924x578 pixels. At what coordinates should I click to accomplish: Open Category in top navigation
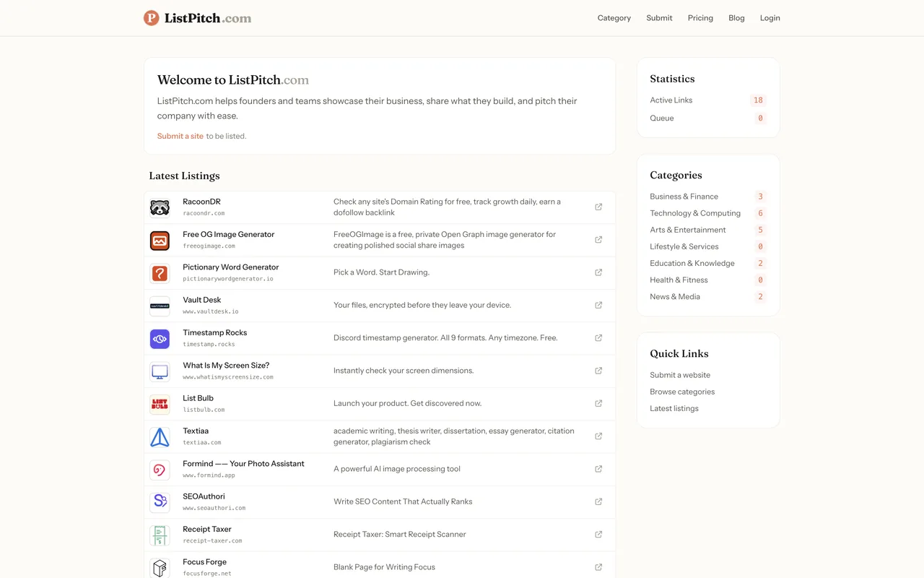614,18
